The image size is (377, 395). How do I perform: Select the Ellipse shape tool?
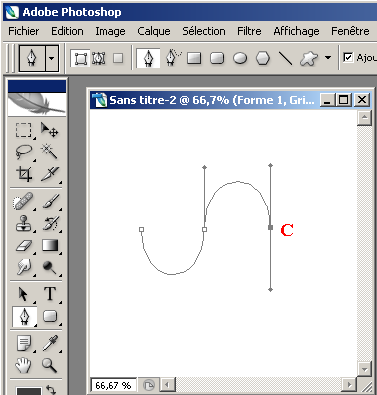tap(240, 59)
